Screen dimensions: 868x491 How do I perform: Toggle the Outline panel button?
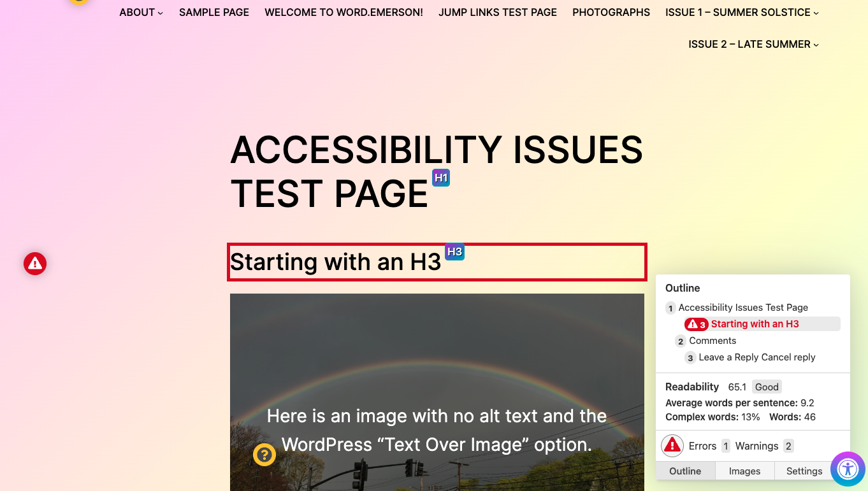click(x=685, y=471)
